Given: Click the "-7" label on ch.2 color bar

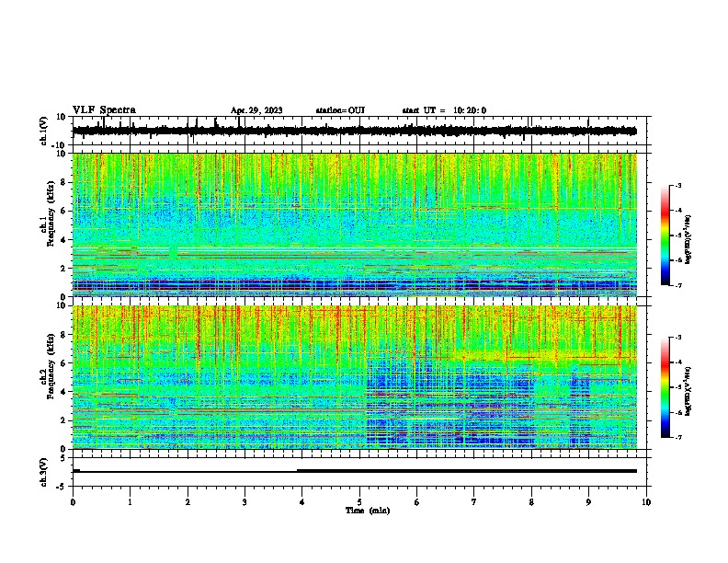Looking at the screenshot, I should click(677, 437).
